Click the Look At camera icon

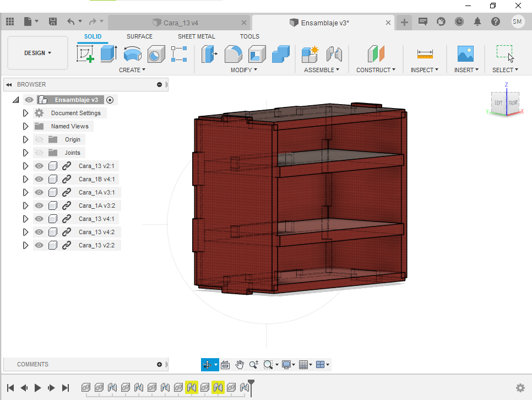click(x=225, y=365)
